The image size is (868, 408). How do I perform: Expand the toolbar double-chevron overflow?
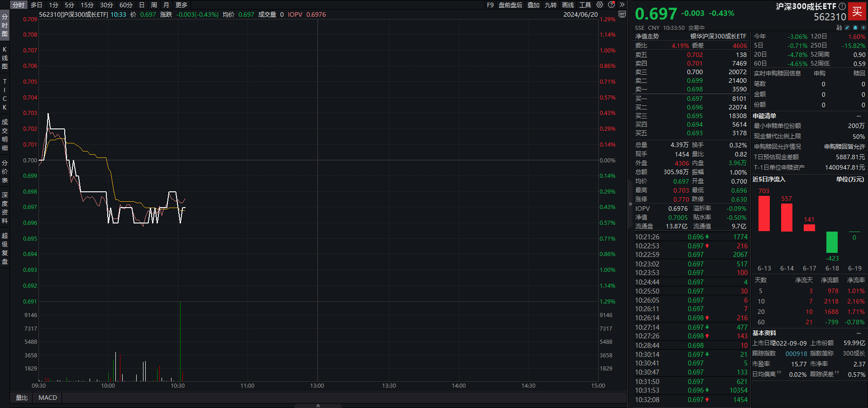(622, 5)
